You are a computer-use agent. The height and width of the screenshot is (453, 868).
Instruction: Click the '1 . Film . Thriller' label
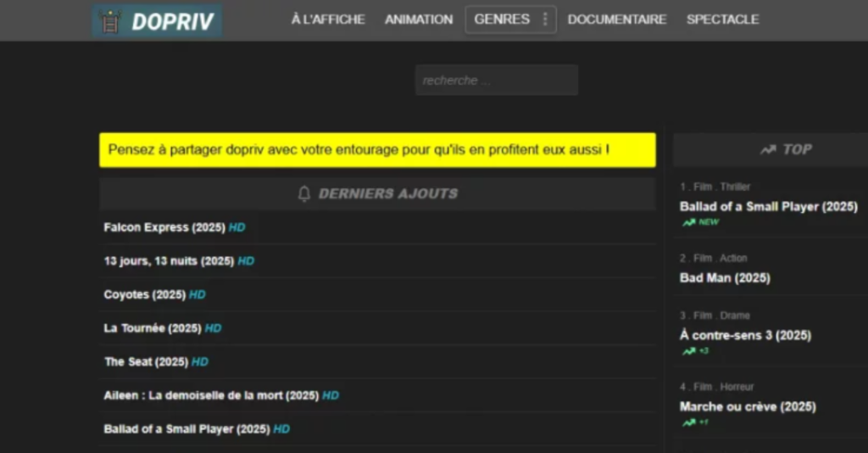[715, 187]
